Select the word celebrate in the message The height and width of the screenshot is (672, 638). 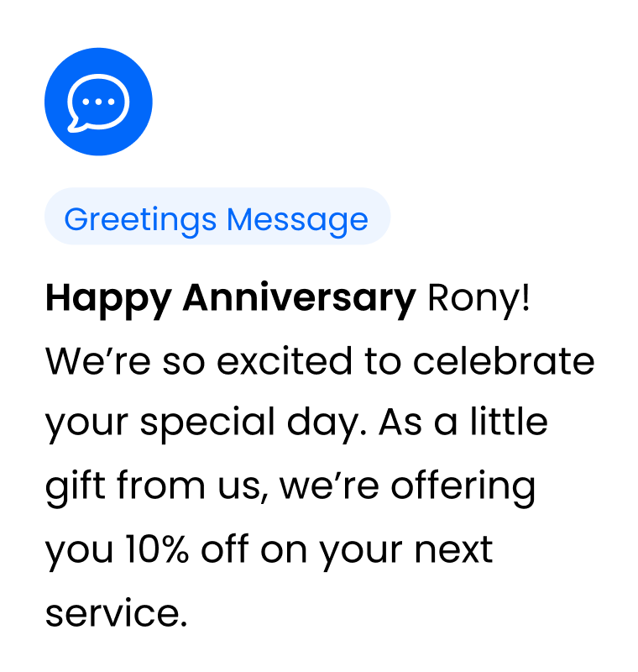(504, 361)
